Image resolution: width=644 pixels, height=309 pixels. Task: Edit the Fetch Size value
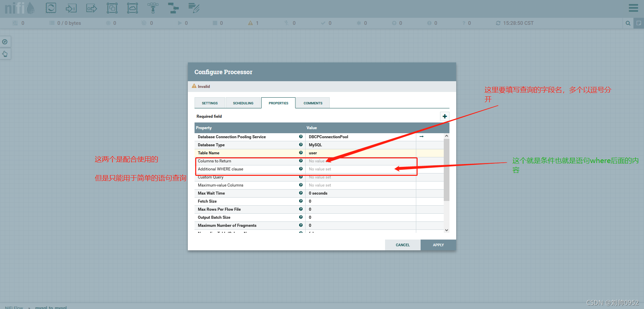[361, 201]
